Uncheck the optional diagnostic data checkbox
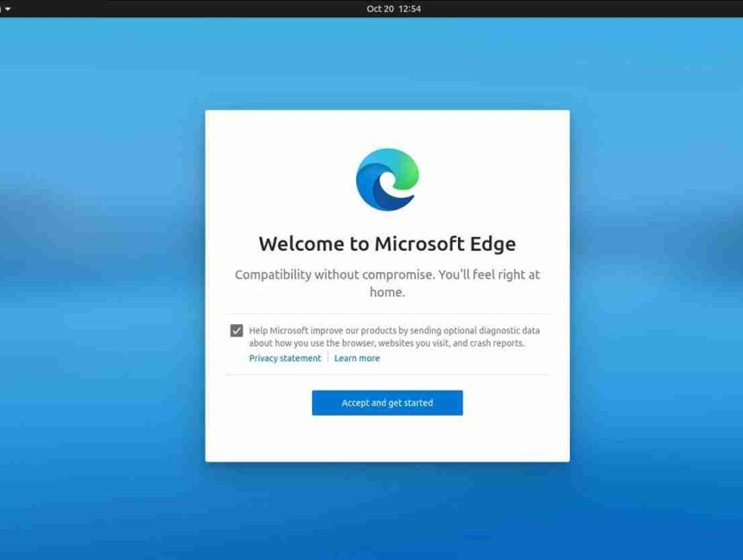 pyautogui.click(x=237, y=330)
